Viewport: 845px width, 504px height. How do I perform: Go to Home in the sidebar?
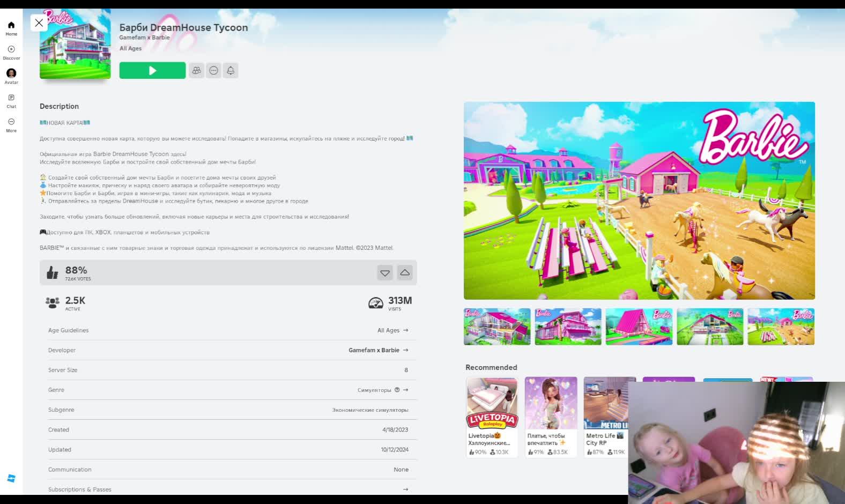[x=11, y=28]
